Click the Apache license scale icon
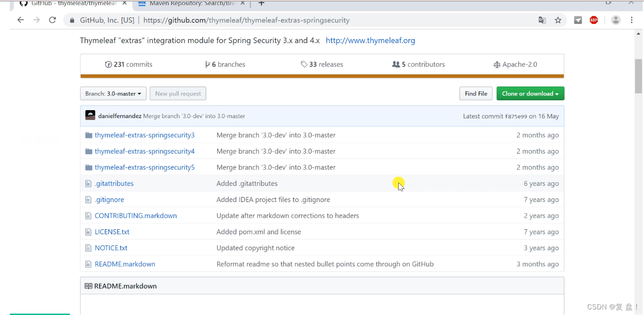Screen dimensions: 644x315 (497, 64)
